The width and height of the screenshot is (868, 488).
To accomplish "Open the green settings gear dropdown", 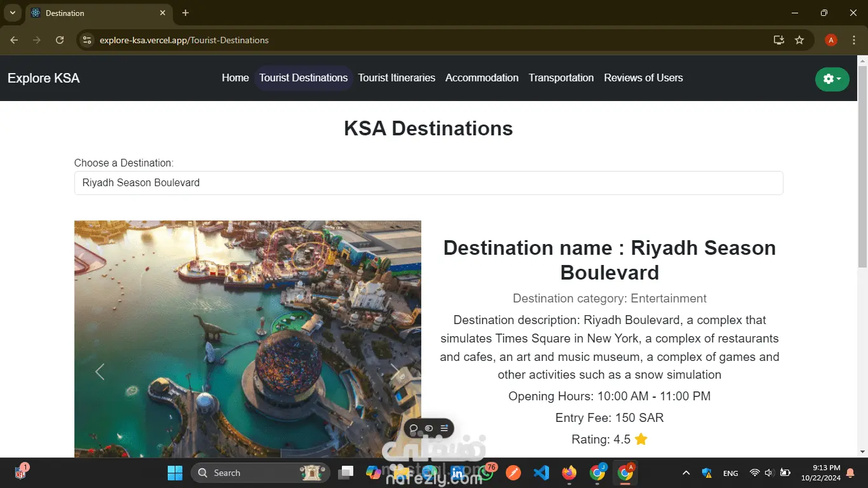I will [832, 79].
